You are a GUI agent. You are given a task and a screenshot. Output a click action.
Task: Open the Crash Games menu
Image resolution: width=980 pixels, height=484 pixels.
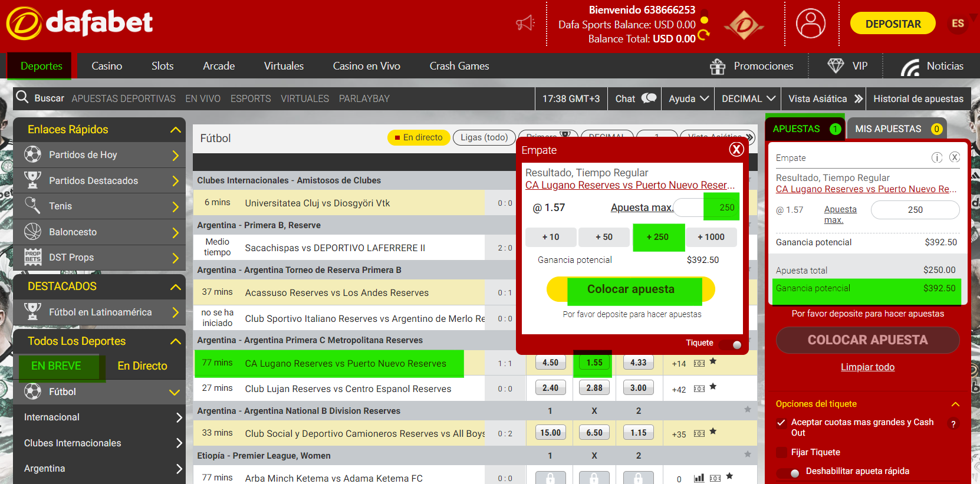(459, 66)
